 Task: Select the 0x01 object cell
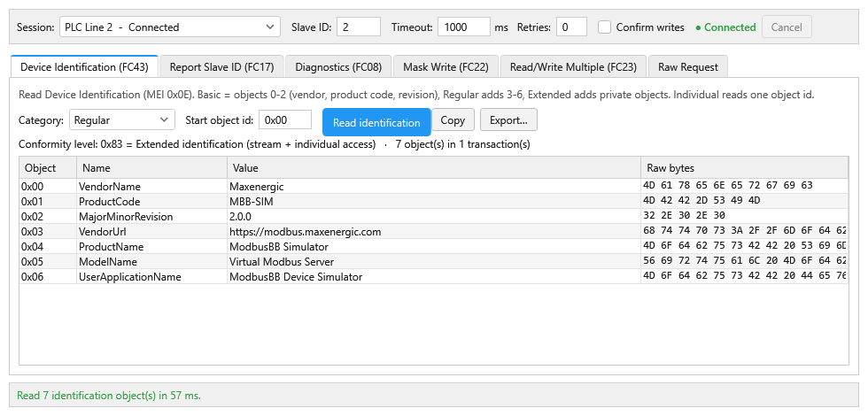click(x=48, y=202)
